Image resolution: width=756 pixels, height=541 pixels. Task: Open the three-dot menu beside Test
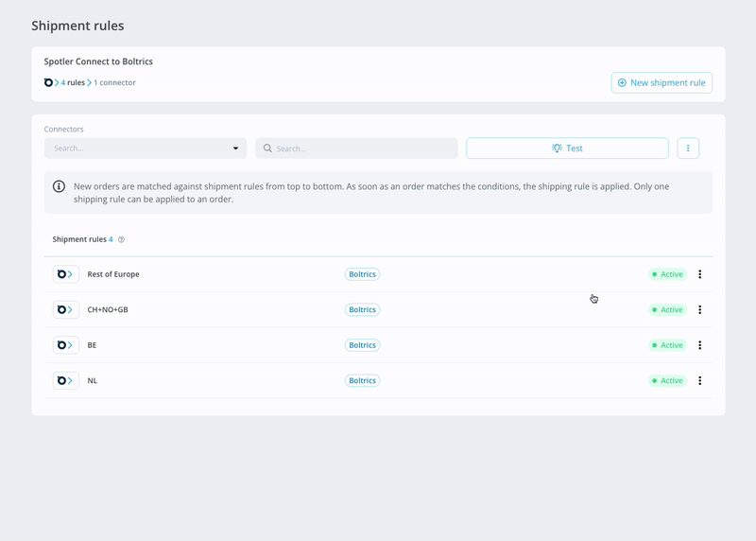pyautogui.click(x=688, y=148)
